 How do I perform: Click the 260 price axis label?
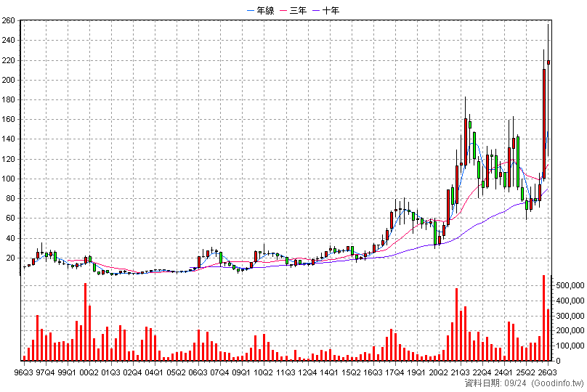(x=8, y=20)
